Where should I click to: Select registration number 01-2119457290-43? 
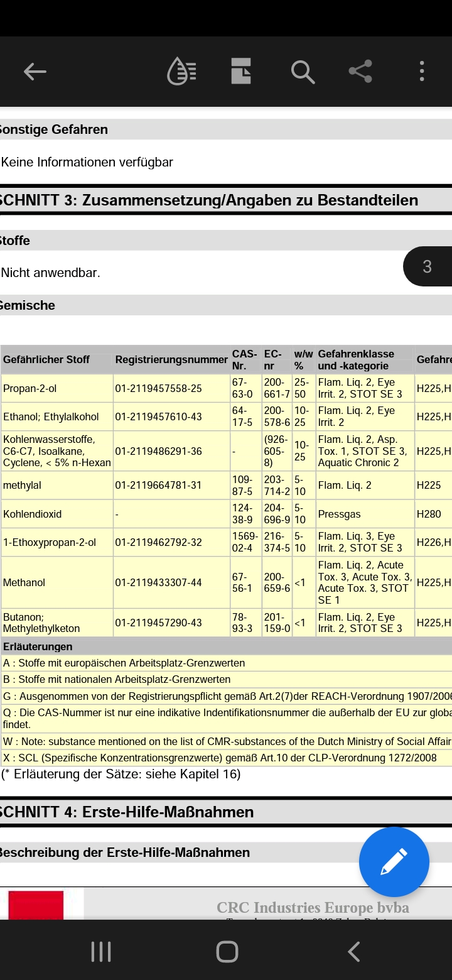(x=158, y=623)
